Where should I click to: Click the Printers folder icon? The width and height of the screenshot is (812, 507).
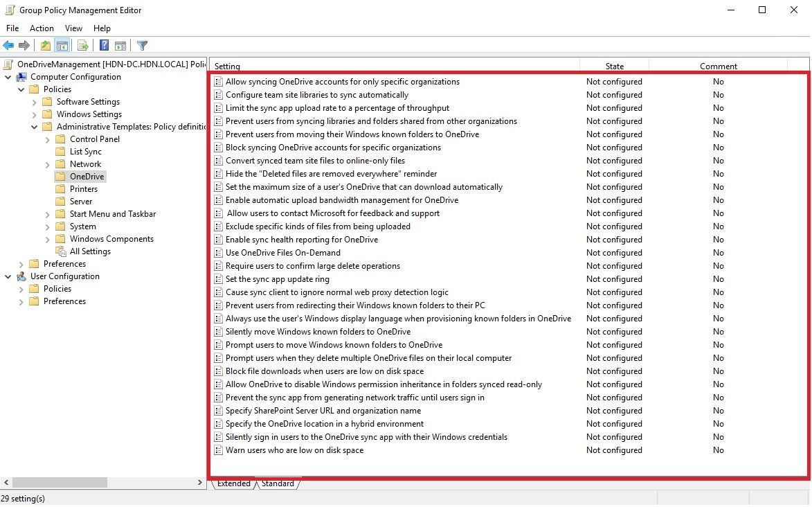60,188
